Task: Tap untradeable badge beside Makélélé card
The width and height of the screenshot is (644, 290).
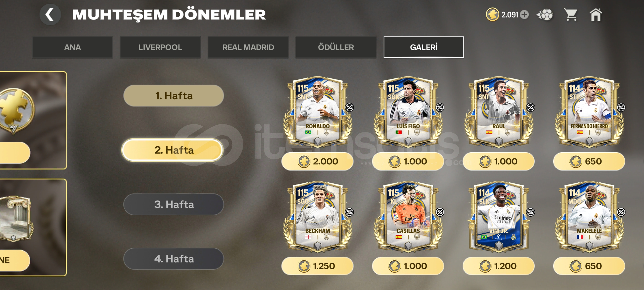Action: click(621, 212)
